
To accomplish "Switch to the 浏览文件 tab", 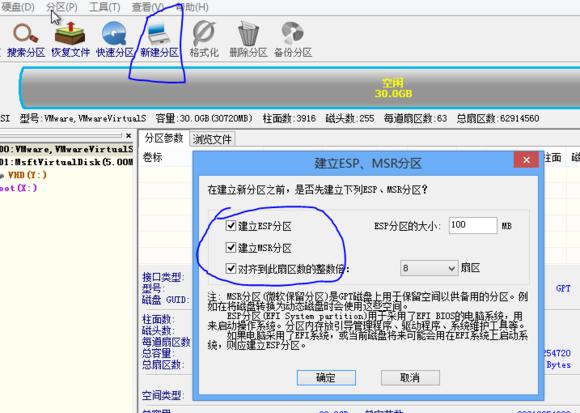I will pyautogui.click(x=212, y=139).
